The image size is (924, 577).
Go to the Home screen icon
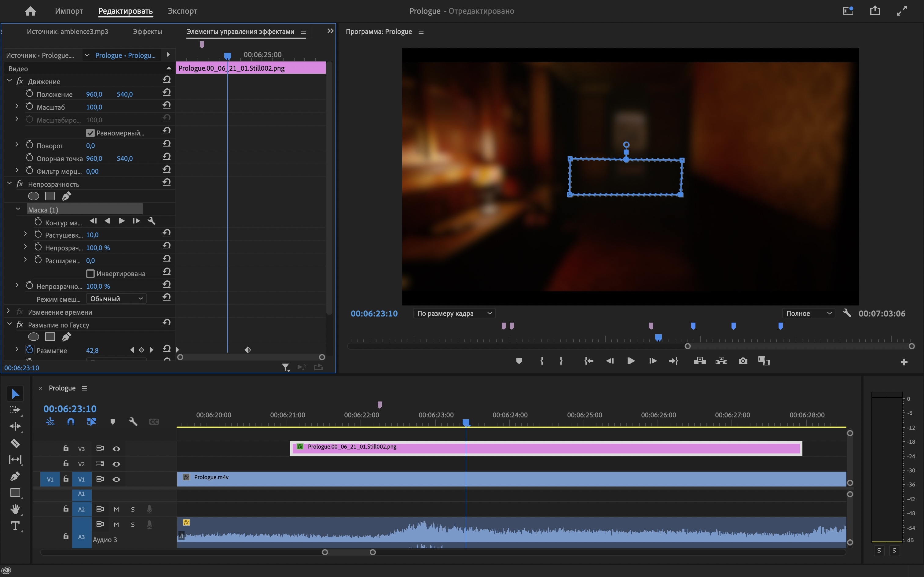31,11
